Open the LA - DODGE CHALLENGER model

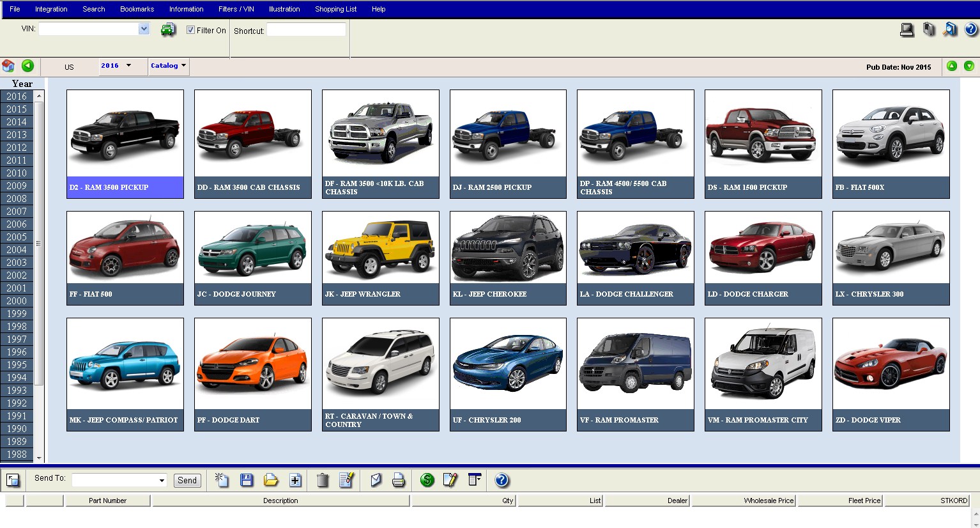pyautogui.click(x=636, y=258)
